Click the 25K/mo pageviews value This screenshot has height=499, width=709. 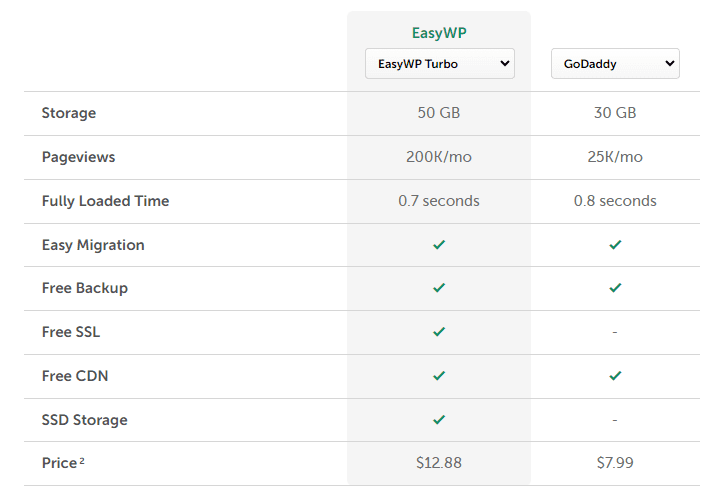[x=615, y=157]
